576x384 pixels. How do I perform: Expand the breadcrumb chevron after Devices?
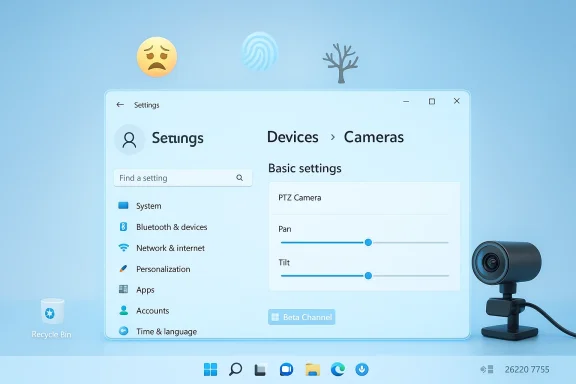[332, 137]
